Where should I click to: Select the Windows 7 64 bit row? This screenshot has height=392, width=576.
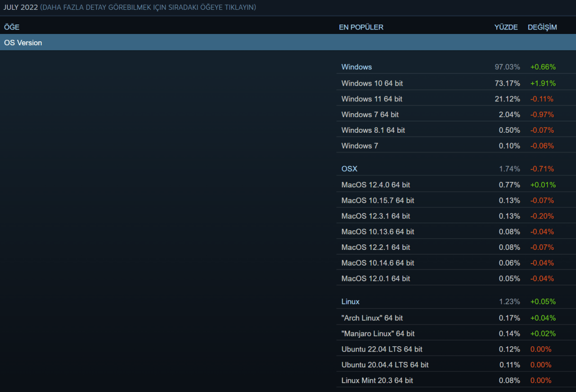tap(456, 115)
